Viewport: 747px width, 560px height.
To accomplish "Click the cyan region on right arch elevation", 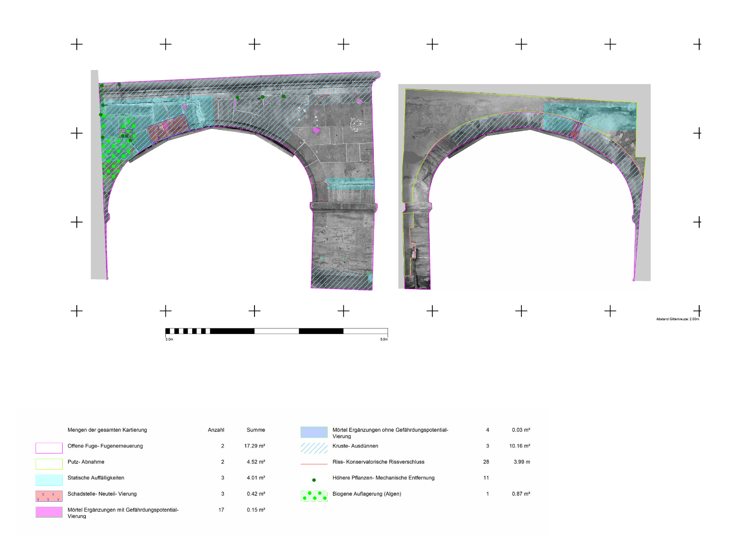I will point(590,117).
